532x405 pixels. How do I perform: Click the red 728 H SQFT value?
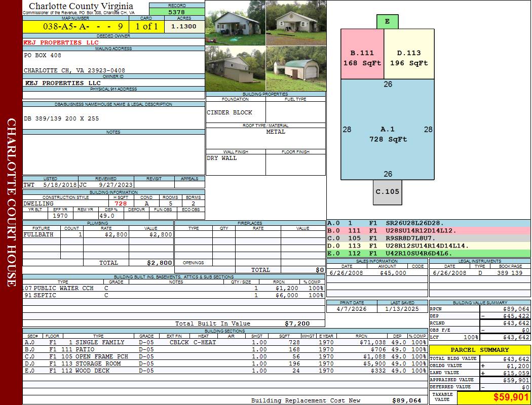point(121,204)
